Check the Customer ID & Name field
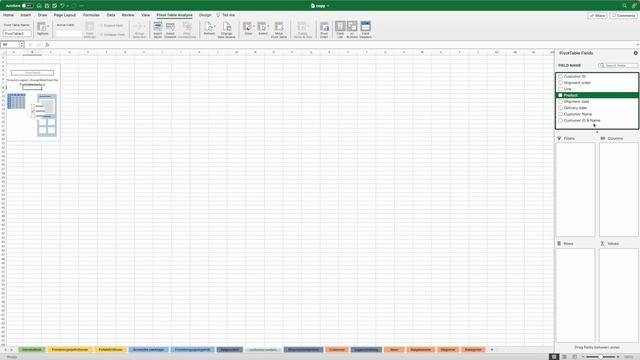 [560, 120]
